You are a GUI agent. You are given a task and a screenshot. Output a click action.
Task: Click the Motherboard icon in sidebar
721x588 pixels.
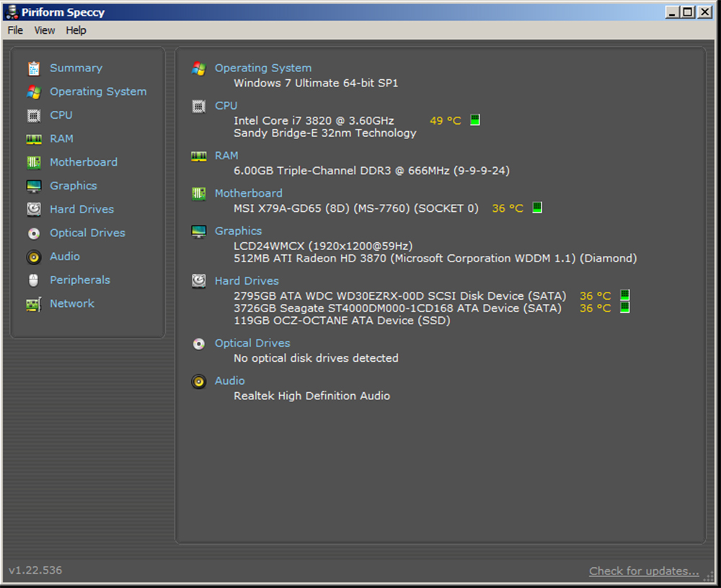pos(34,162)
